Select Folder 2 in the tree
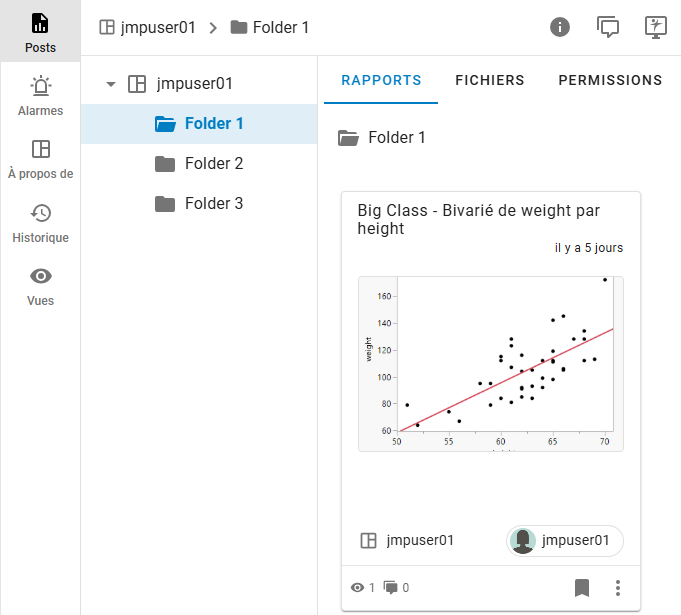The height and width of the screenshot is (615, 681). 213,164
